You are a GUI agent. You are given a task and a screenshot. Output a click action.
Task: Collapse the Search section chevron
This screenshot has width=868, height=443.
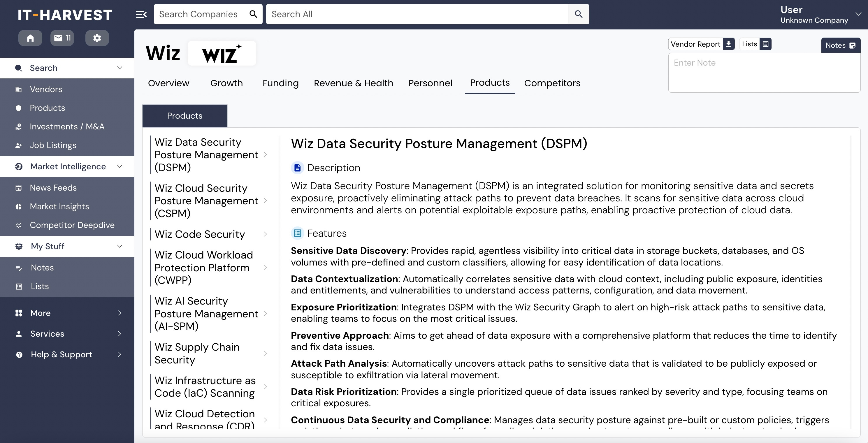click(120, 68)
